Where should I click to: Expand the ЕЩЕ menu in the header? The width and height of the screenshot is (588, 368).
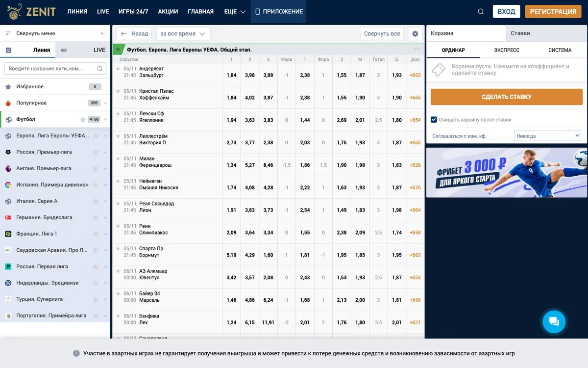click(x=235, y=12)
